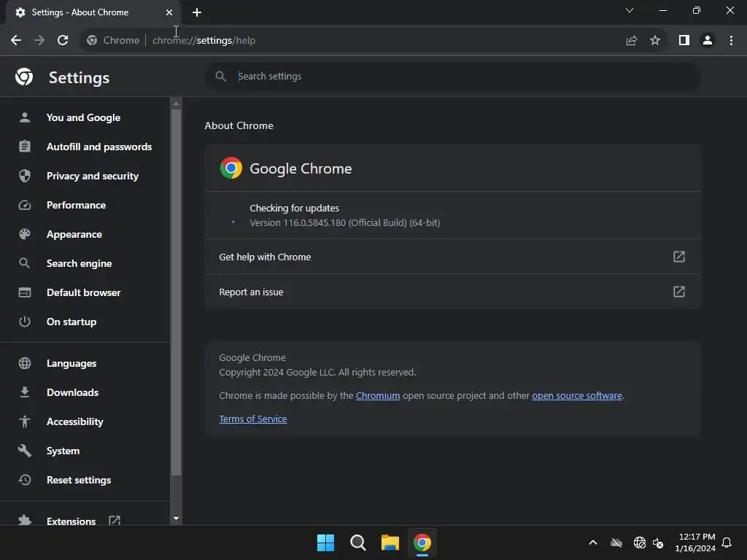747x560 pixels.
Task: Click external-link icon for Report an issue
Action: [x=679, y=292]
